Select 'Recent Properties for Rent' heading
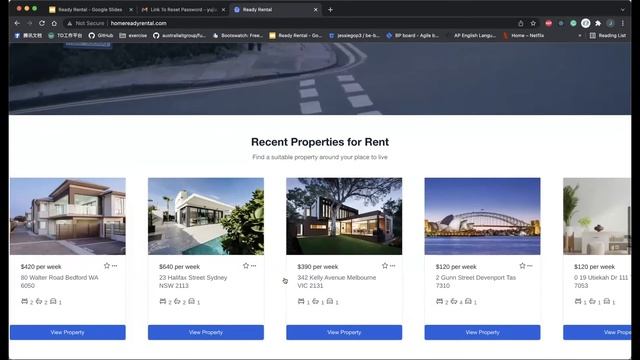The image size is (640, 360). [x=320, y=142]
